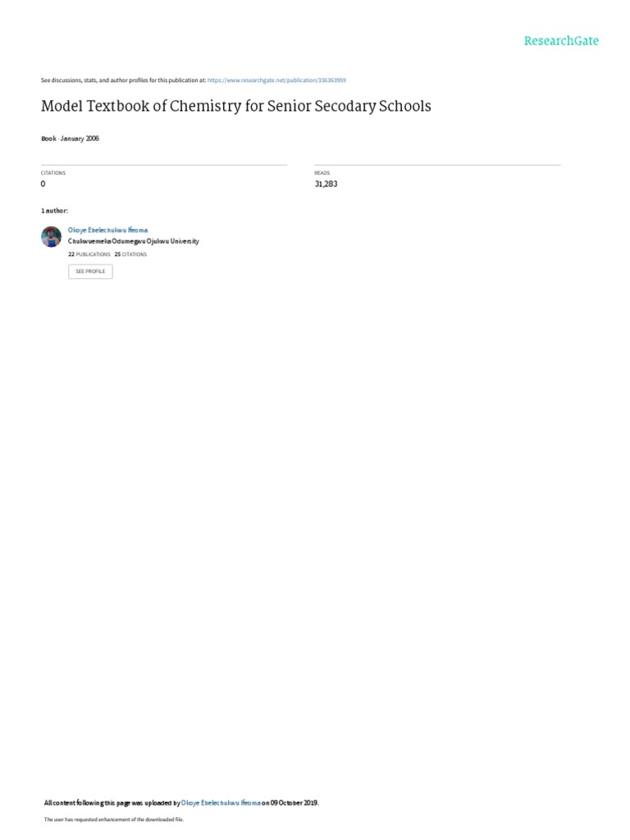Screen dimensions: 630x840
Task: Open the researchgate.net publication URL link
Action: [276, 80]
